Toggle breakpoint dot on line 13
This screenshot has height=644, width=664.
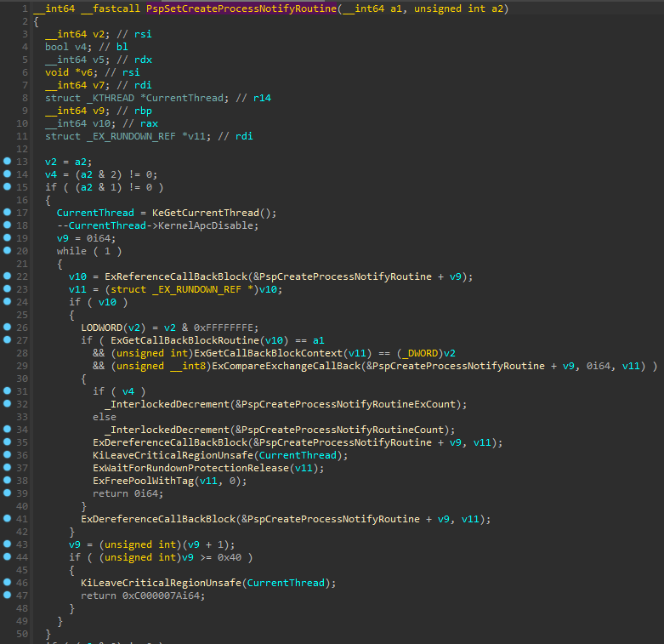[7, 161]
